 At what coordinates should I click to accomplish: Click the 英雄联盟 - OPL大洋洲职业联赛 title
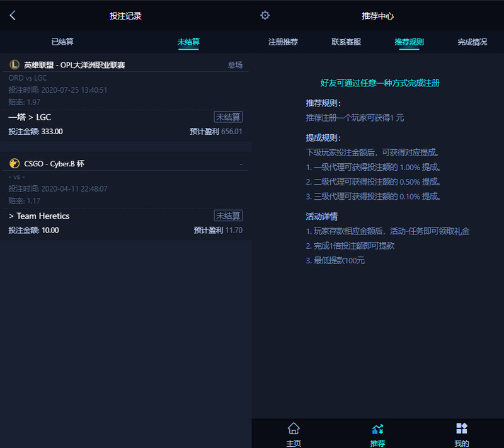pyautogui.click(x=74, y=65)
